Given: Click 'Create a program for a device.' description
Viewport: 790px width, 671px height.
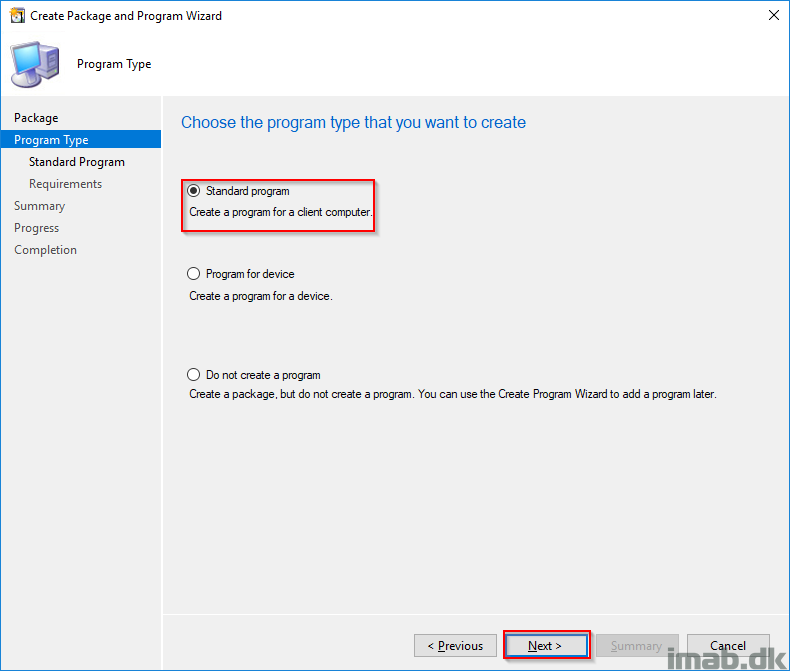Looking at the screenshot, I should (x=261, y=296).
